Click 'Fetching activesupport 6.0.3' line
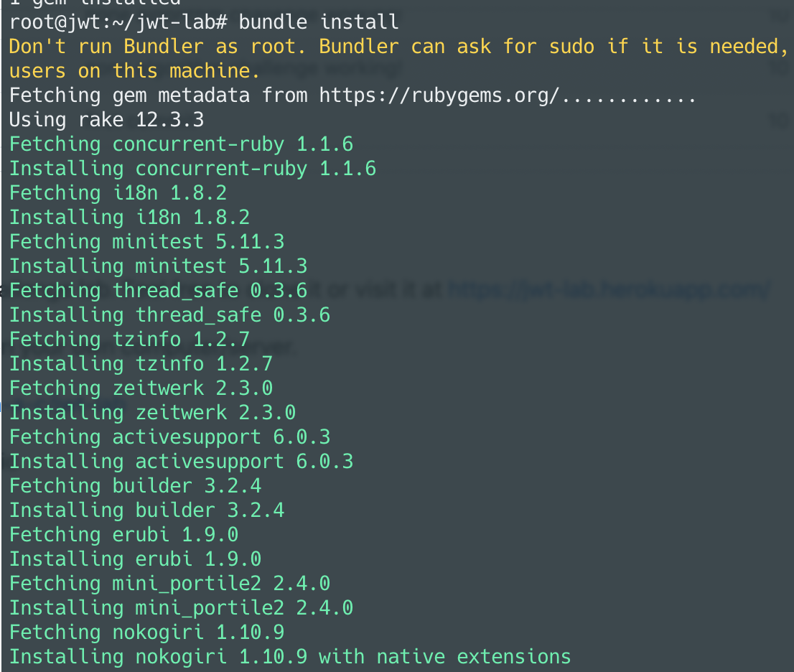The height and width of the screenshot is (672, 794). point(169,437)
